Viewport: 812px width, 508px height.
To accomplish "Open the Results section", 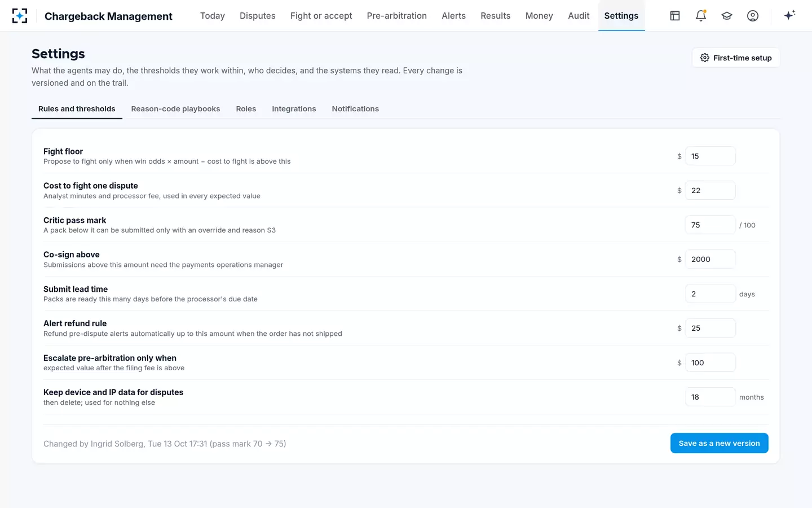I will pos(495,16).
